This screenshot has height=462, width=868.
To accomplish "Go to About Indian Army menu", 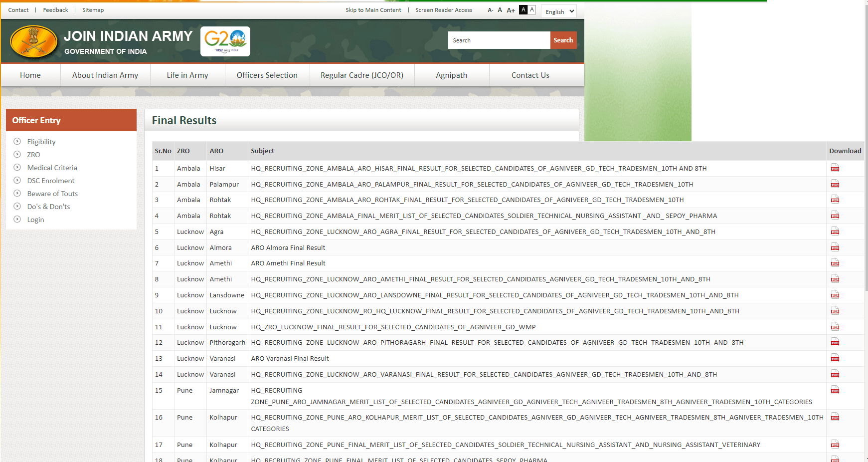I will tap(105, 75).
